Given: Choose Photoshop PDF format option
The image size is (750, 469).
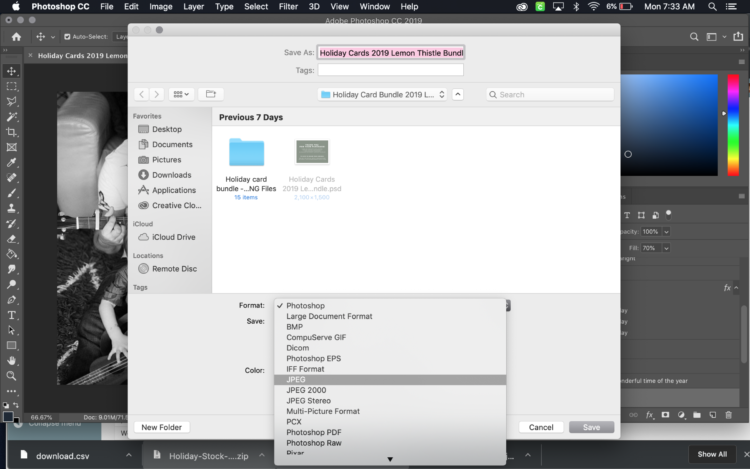Looking at the screenshot, I should (x=390, y=432).
